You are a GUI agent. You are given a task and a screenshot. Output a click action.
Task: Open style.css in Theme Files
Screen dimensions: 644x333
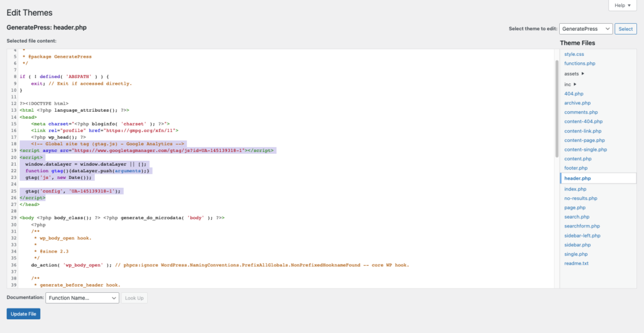(x=574, y=54)
